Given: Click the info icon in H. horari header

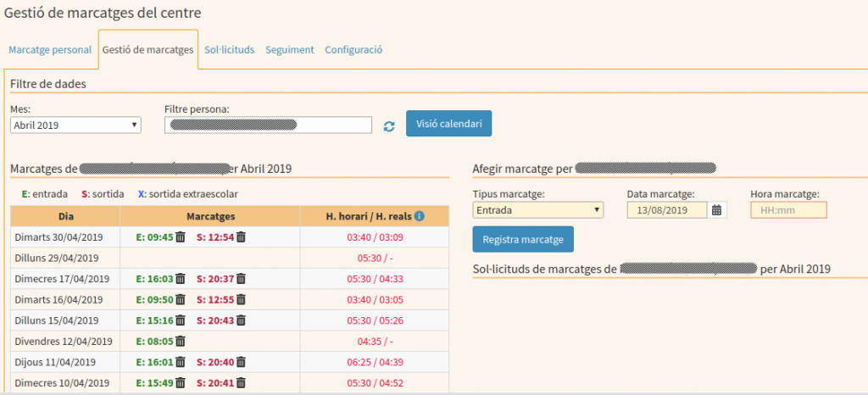Looking at the screenshot, I should [420, 216].
